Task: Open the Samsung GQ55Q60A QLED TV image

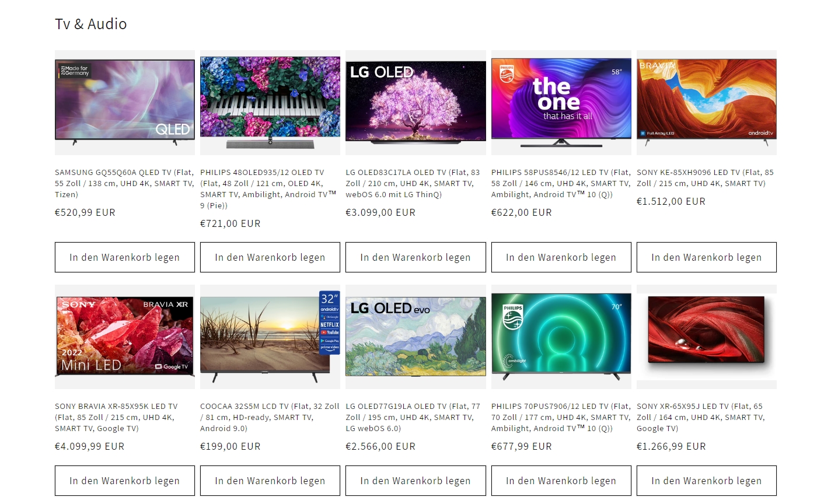Action: coord(125,102)
